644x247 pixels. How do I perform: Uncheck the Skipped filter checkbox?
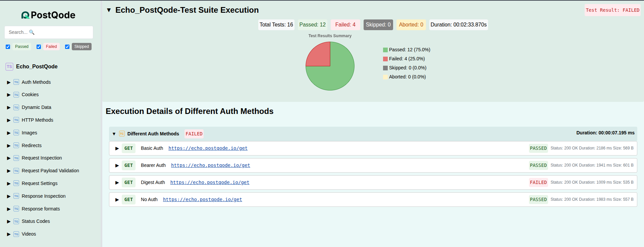(x=67, y=47)
